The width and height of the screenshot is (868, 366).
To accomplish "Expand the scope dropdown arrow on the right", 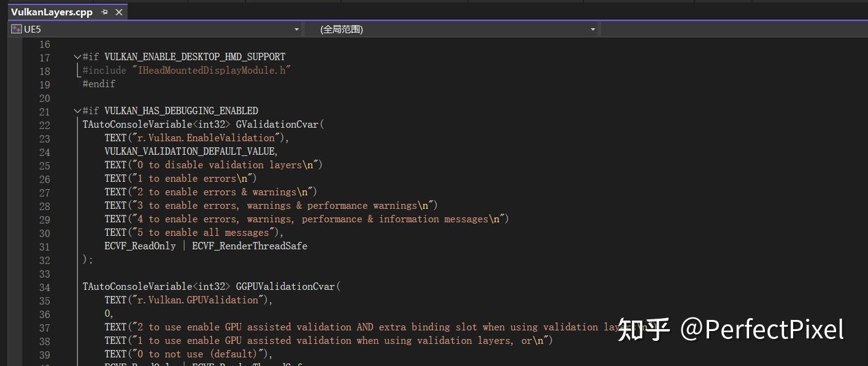I will [x=592, y=29].
